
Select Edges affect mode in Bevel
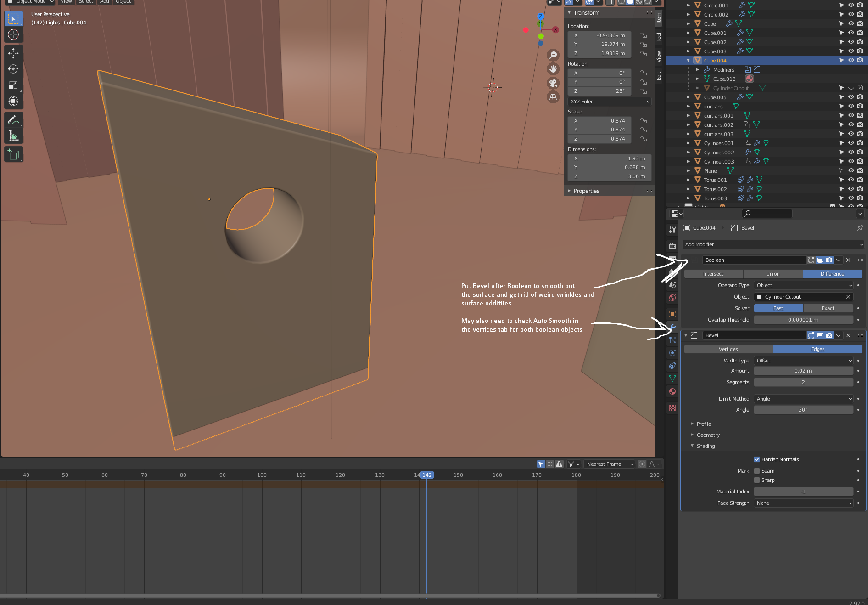coord(818,349)
